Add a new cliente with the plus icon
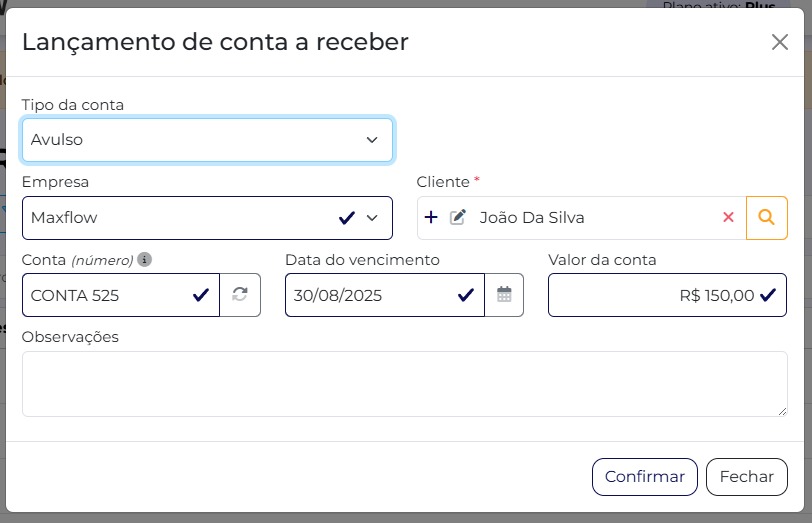 point(431,217)
